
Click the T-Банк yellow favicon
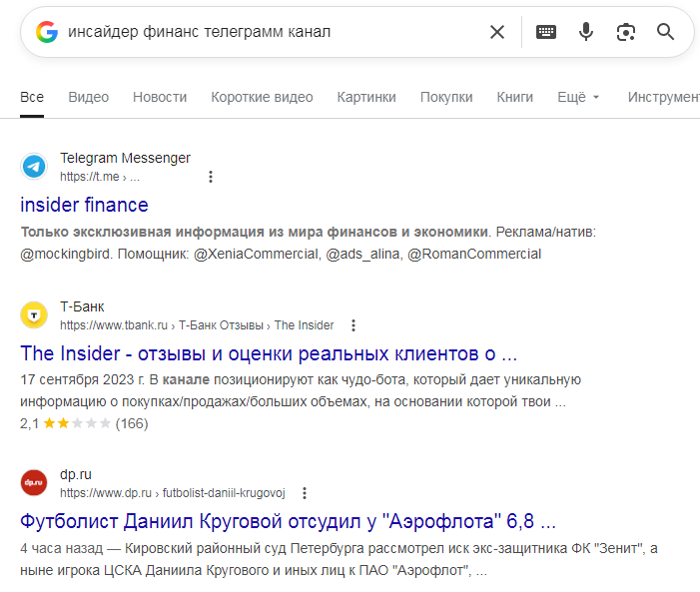tap(34, 315)
